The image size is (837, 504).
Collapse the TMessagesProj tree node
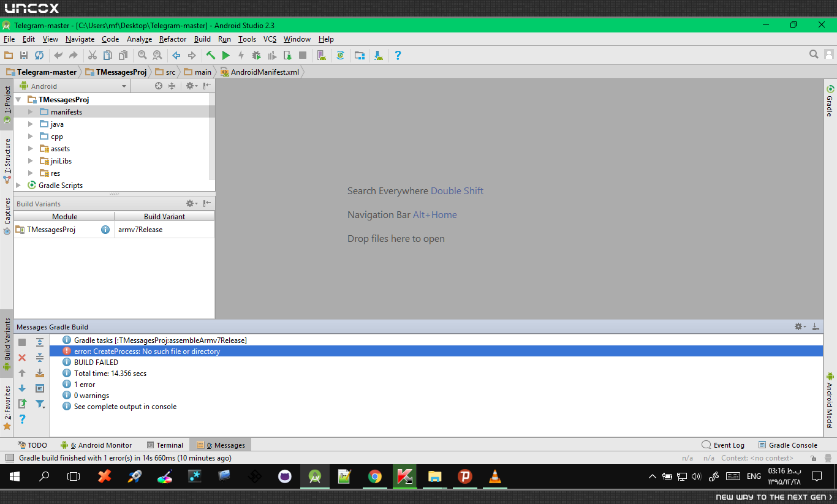[x=19, y=100]
